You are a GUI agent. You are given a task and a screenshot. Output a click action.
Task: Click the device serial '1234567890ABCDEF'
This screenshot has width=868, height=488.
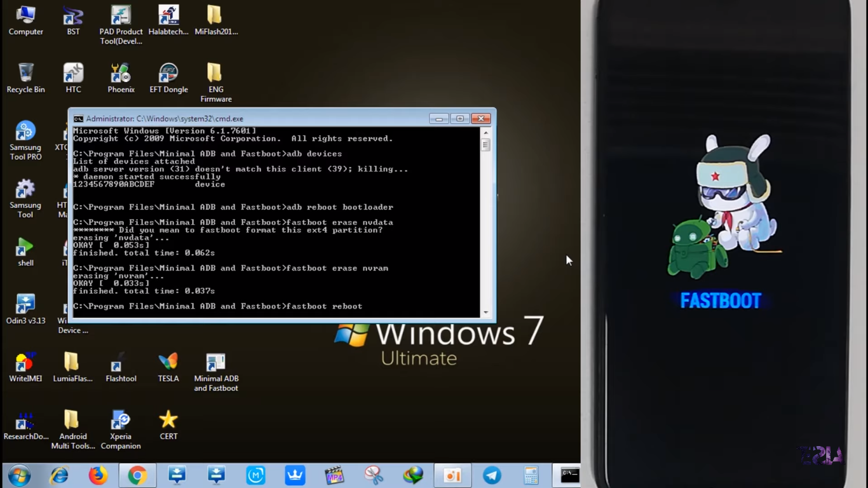point(114,184)
